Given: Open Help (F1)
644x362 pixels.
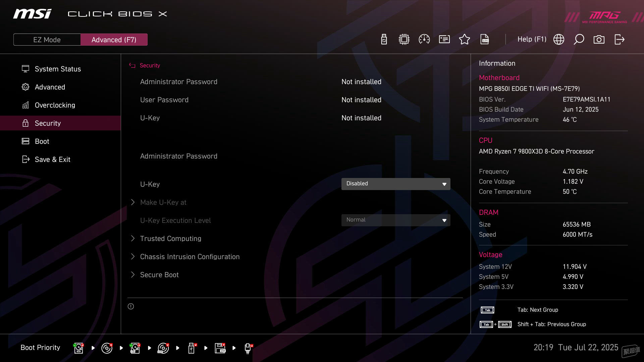Looking at the screenshot, I should 532,40.
